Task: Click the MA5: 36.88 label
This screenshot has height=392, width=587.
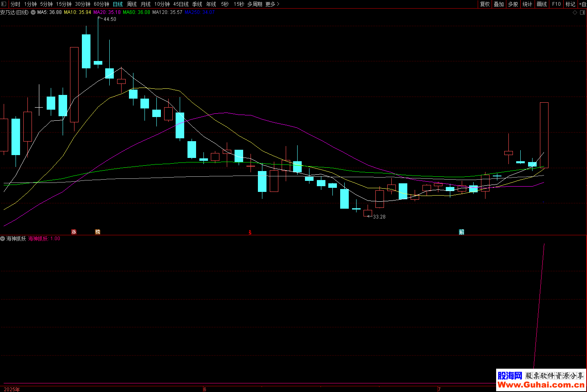Action: 50,12
